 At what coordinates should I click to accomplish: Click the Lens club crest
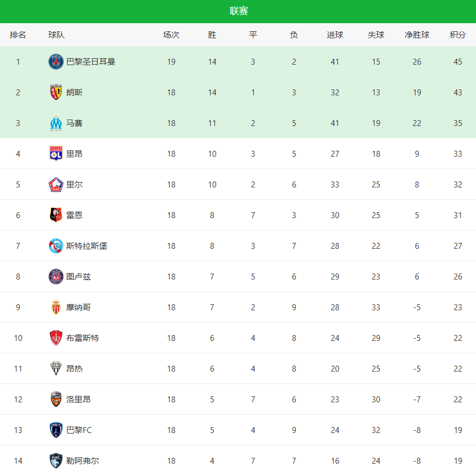pos(56,93)
